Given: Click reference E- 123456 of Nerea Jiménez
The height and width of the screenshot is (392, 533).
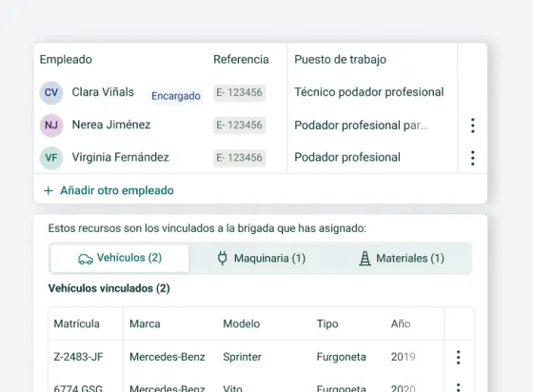Looking at the screenshot, I should [239, 125].
